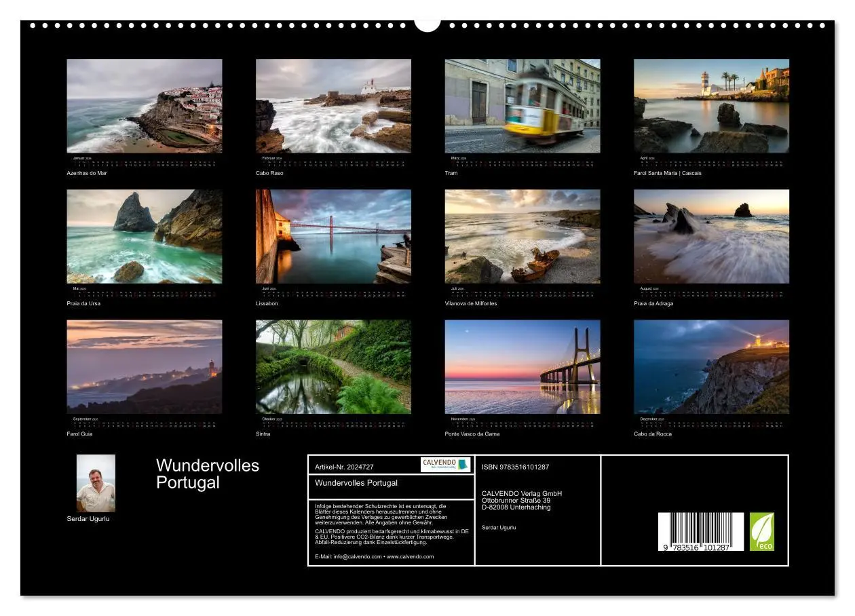Viewport: 855px width, 616px height.
Task: Click the Azenhas do Mar photo thumbnail
Action: pos(145,106)
